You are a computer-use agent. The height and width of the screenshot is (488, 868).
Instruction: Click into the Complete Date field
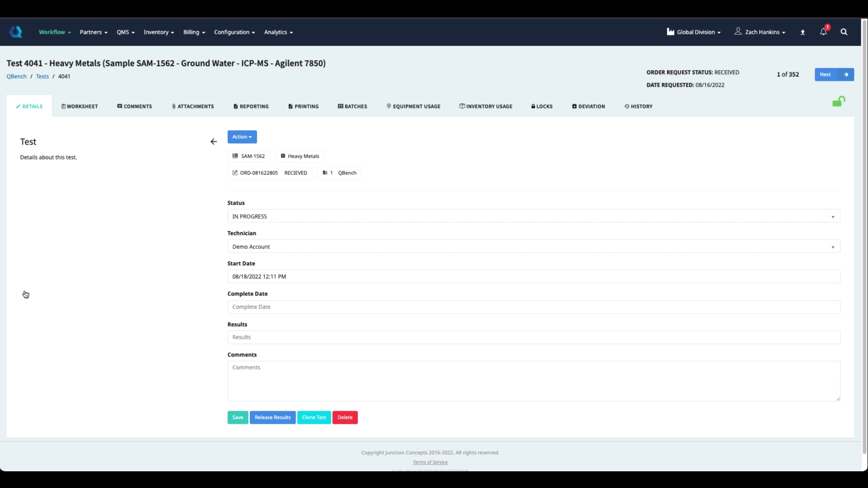(533, 307)
